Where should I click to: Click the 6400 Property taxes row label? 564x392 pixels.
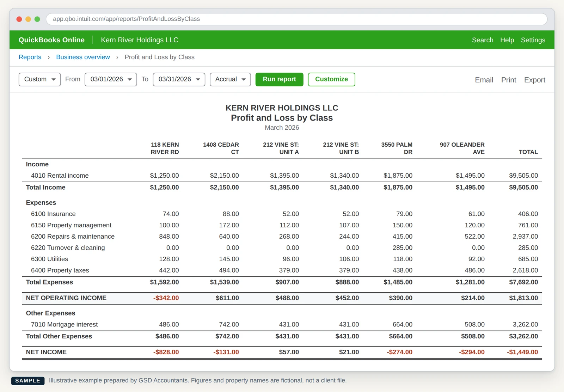(60, 270)
